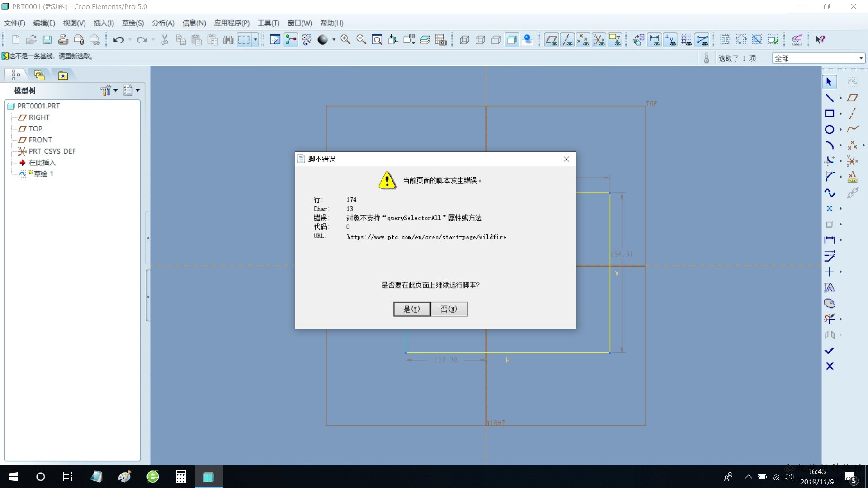This screenshot has width=868, height=488.
Task: Toggle coordinate systems display
Action: pyautogui.click(x=599, y=40)
